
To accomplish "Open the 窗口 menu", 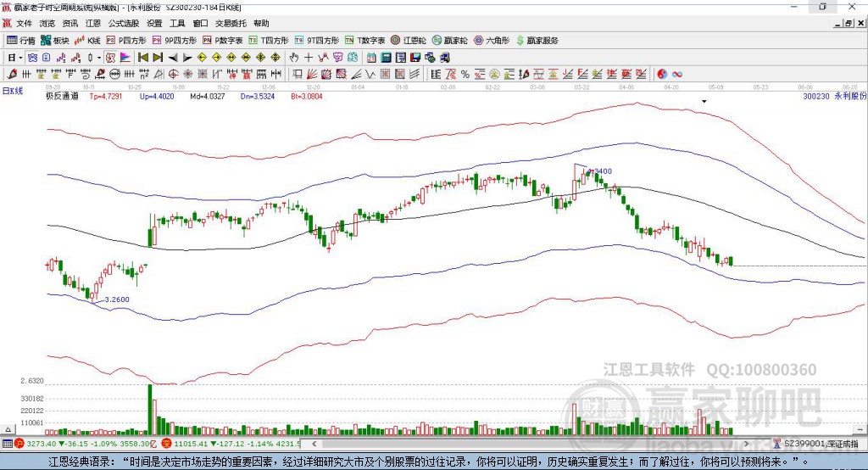I will pos(200,23).
